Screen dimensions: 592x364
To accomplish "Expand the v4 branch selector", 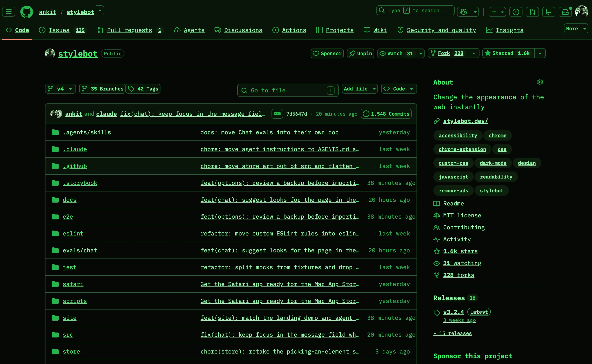I will 60,89.
